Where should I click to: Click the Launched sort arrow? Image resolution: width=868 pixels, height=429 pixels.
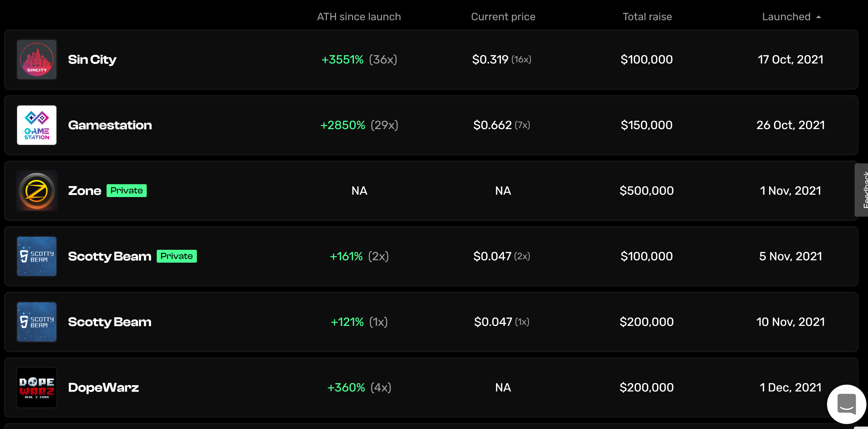click(818, 17)
